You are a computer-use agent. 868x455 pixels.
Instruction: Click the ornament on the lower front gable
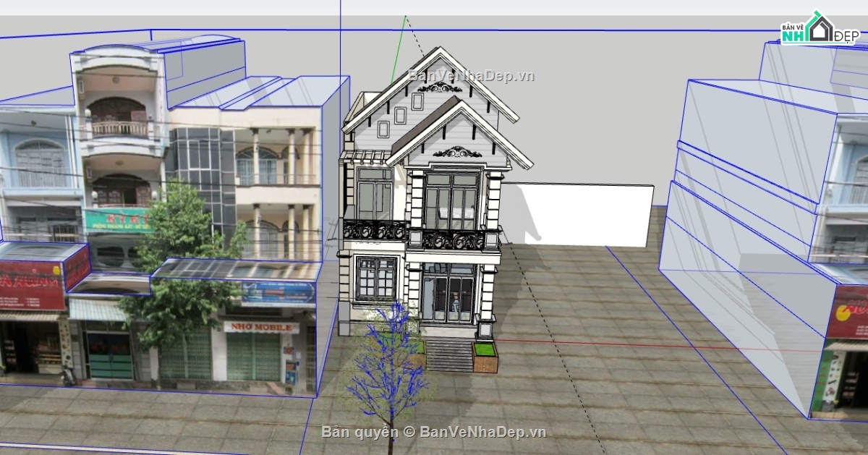point(457,152)
